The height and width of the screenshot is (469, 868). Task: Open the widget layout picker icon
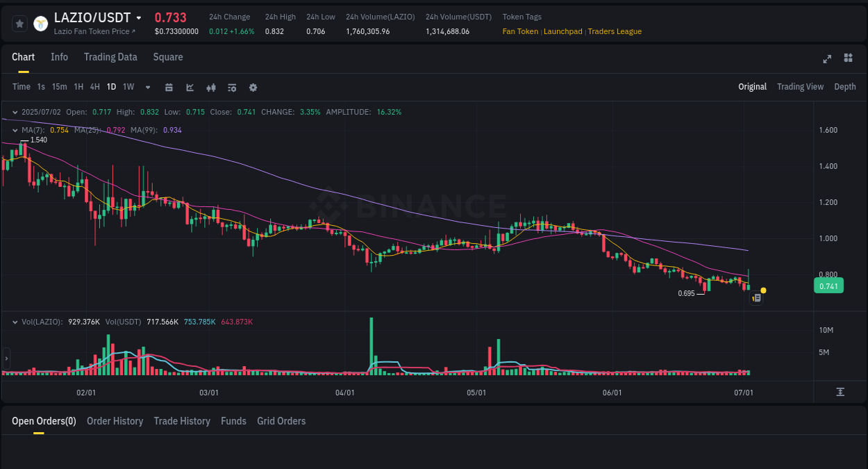coord(848,59)
